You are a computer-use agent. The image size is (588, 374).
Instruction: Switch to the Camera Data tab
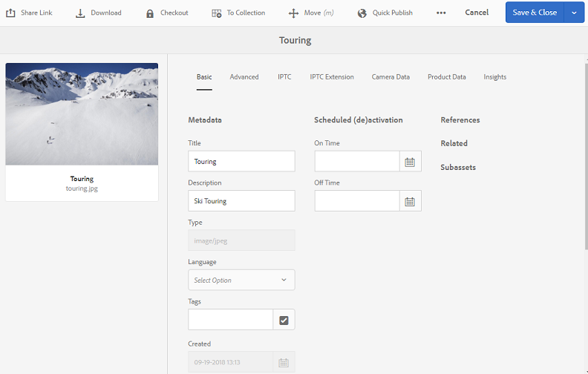pyautogui.click(x=391, y=77)
